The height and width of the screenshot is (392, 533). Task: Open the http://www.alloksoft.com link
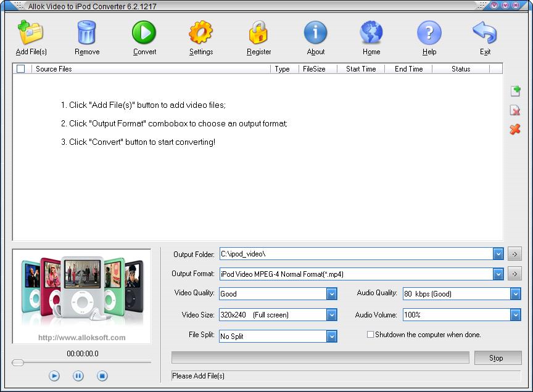coord(82,338)
